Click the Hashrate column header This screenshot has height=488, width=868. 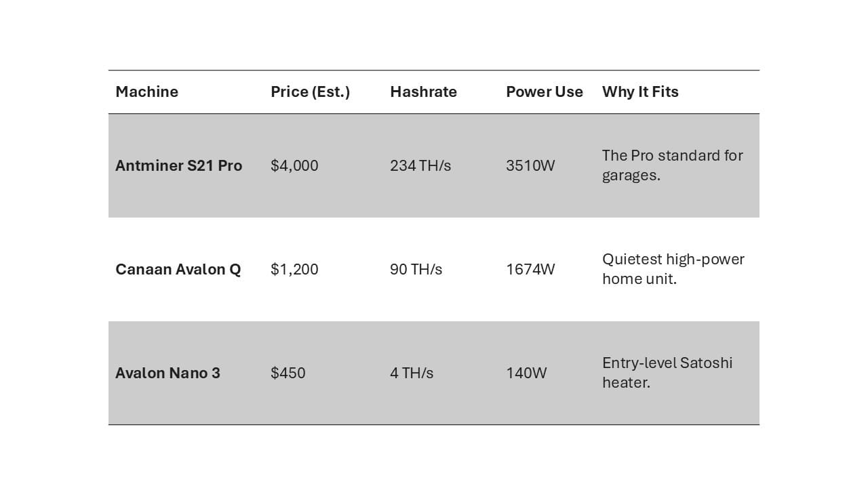[423, 92]
